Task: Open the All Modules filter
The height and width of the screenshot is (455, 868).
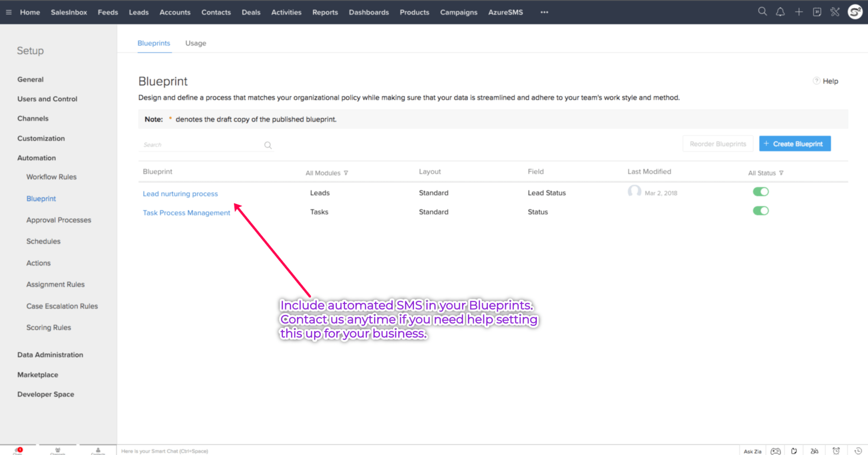Action: point(327,173)
